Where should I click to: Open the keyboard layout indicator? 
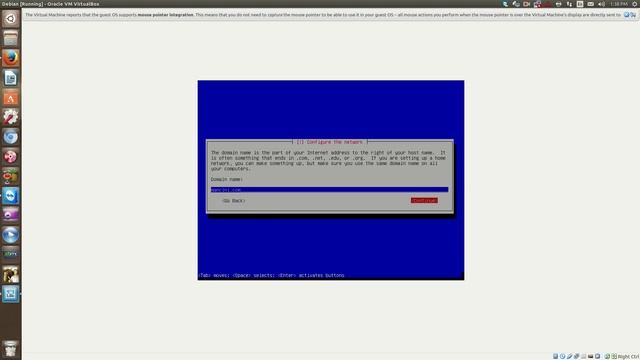pos(580,4)
